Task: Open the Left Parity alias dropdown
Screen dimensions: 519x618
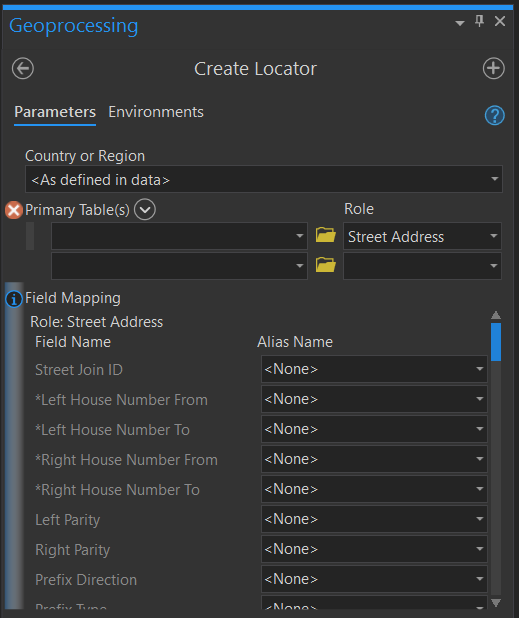Action: pyautogui.click(x=374, y=519)
